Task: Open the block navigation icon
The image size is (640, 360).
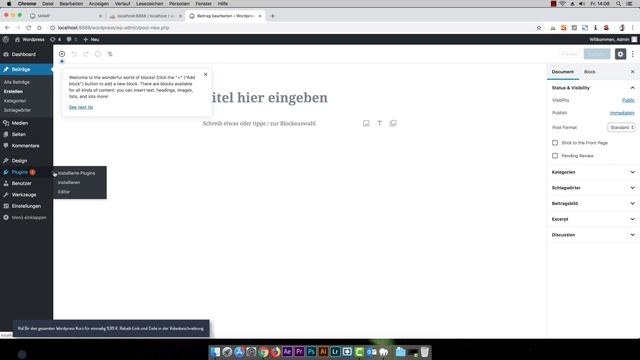Action: [110, 54]
